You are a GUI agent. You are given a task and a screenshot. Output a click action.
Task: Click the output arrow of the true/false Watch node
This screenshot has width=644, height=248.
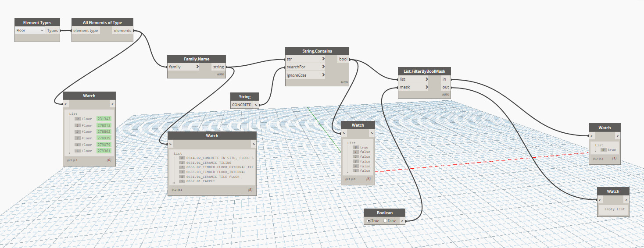click(x=372, y=133)
